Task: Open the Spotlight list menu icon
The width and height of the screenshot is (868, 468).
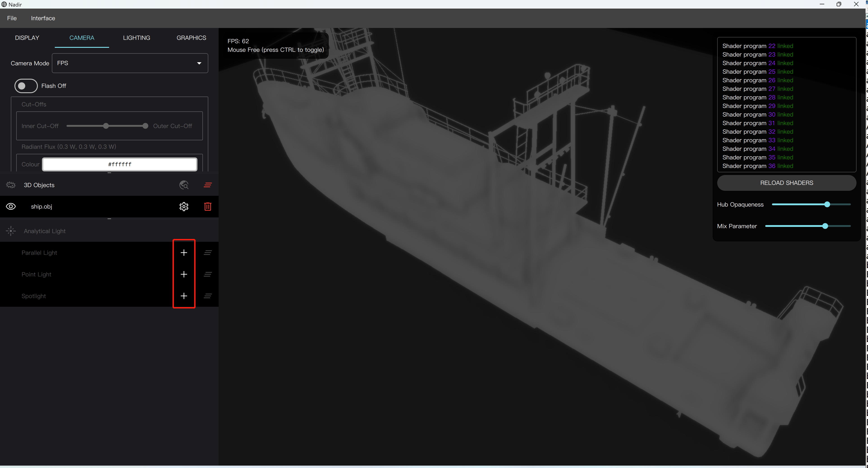Action: click(x=208, y=296)
